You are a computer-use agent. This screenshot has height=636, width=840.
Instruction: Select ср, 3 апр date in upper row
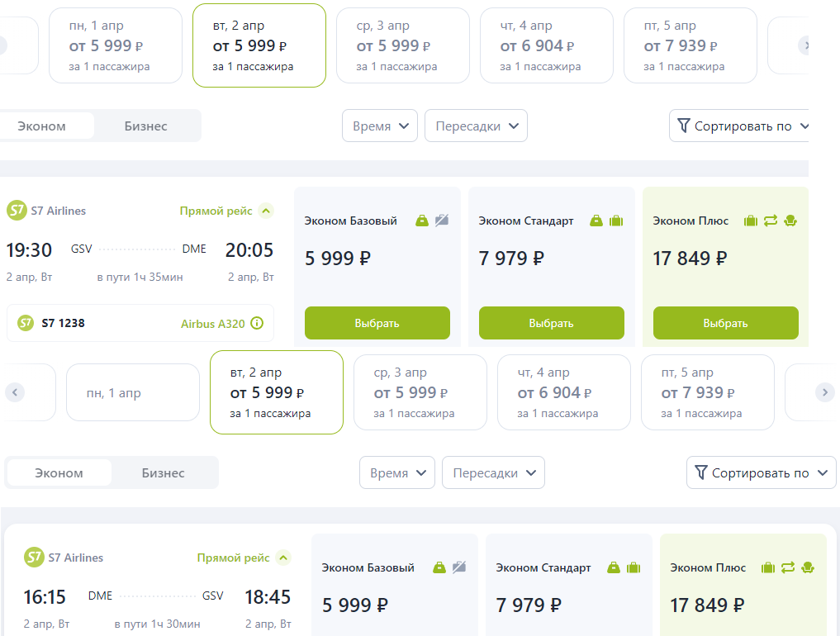402,45
